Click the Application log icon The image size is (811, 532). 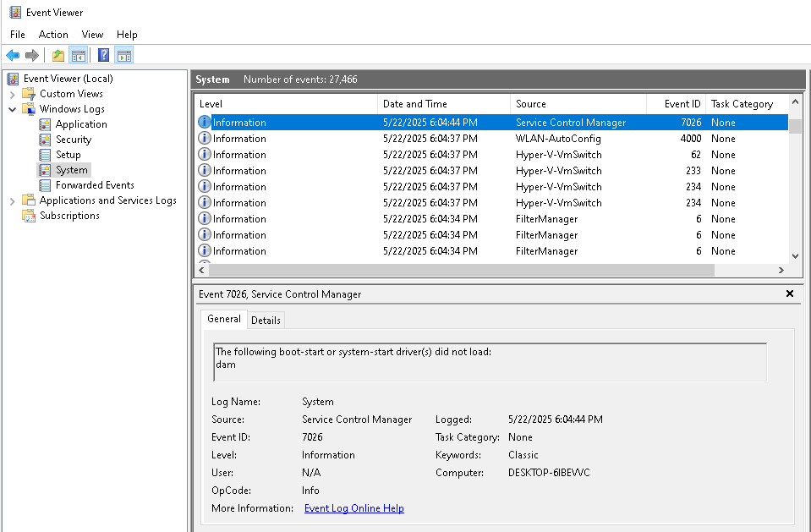point(45,124)
